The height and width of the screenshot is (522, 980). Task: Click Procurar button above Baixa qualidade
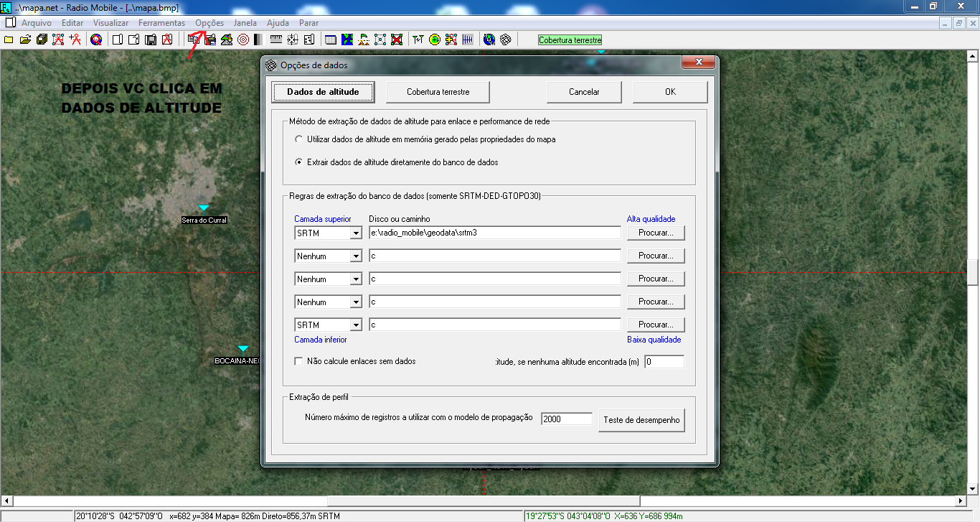click(x=656, y=325)
